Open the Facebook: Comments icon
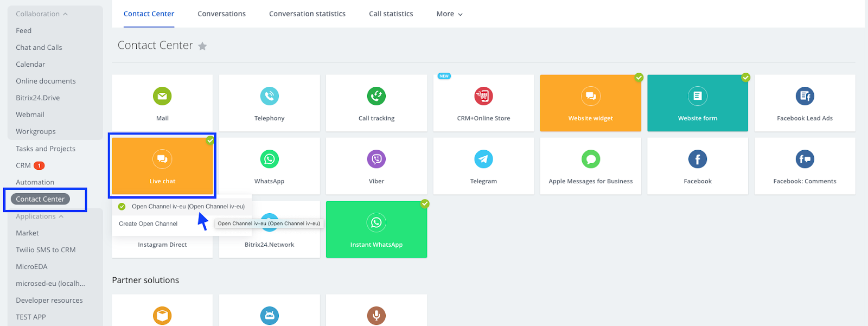 click(x=805, y=159)
